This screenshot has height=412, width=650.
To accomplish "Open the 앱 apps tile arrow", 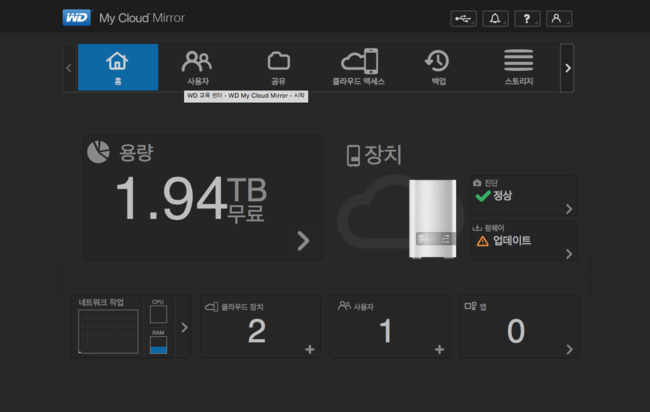I will (x=570, y=349).
